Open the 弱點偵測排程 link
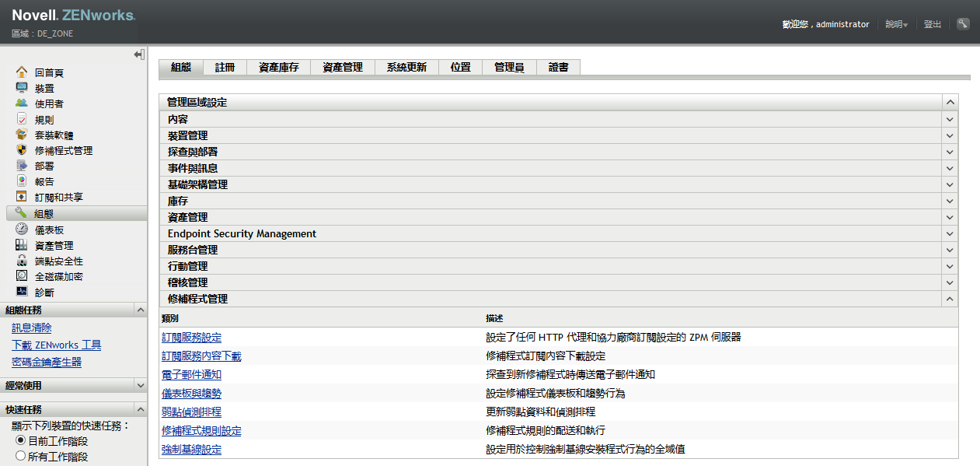Screen dimensions: 980x466 pos(191,412)
